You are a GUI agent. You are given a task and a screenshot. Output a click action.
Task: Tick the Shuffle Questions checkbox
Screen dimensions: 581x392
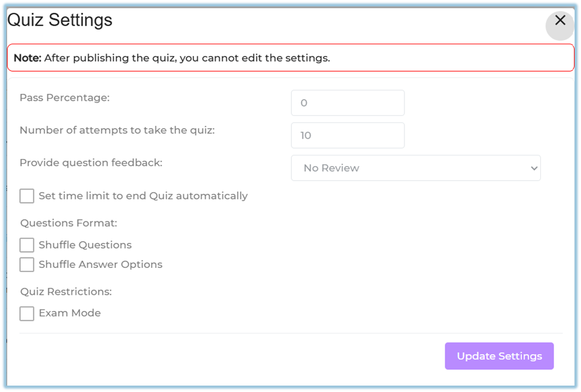coord(27,245)
